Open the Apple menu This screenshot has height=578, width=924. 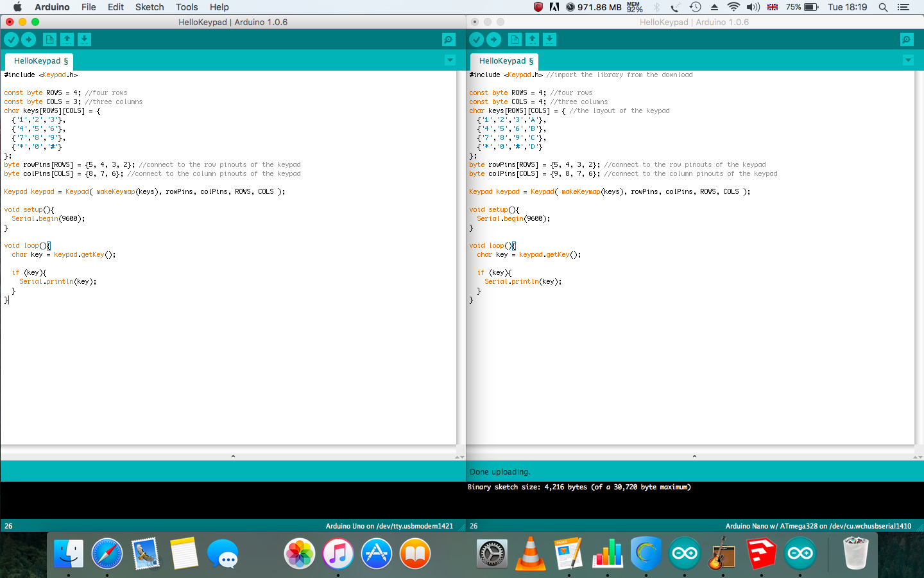[17, 7]
